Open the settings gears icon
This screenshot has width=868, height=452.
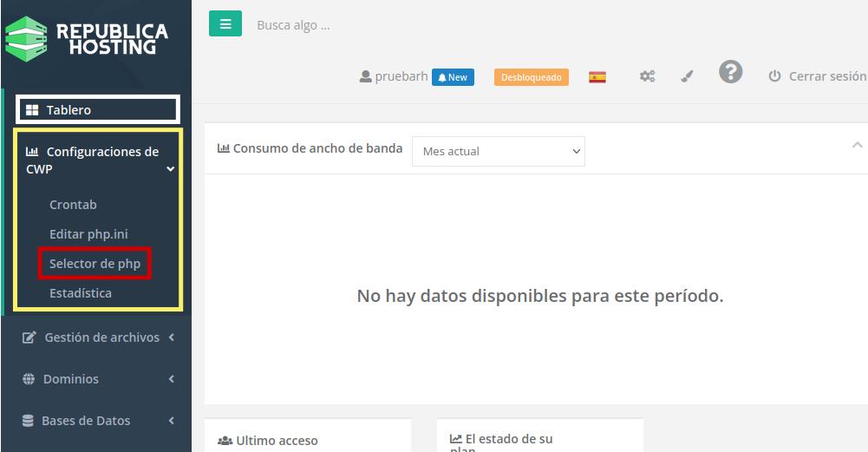647,76
